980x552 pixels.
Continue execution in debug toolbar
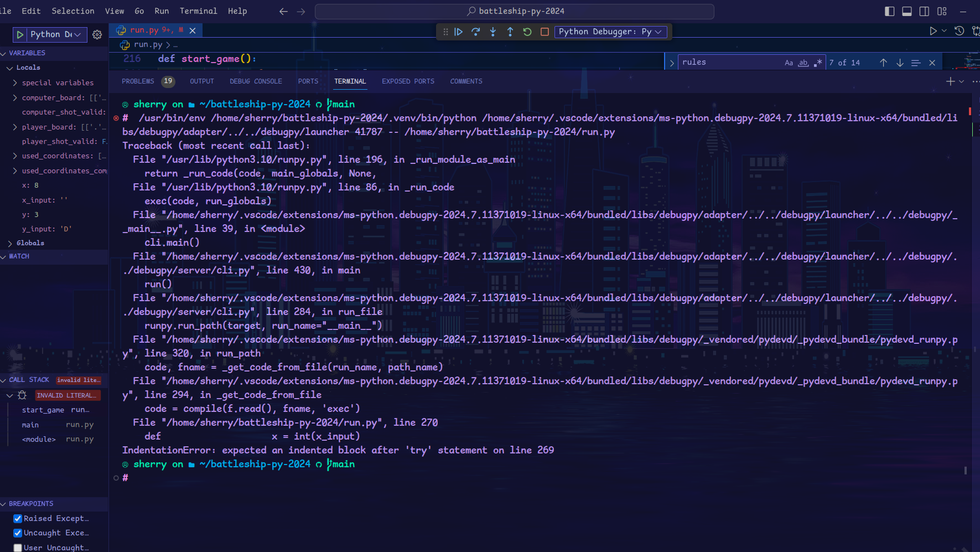coord(458,32)
